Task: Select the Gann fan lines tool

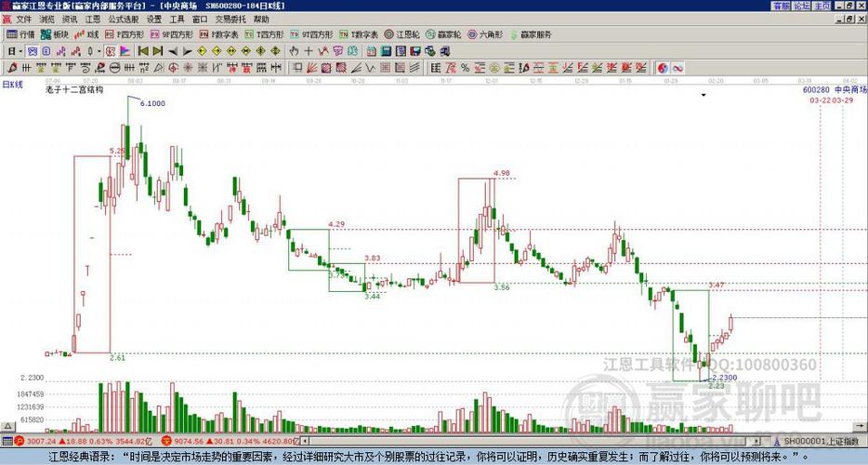Action: (311, 68)
